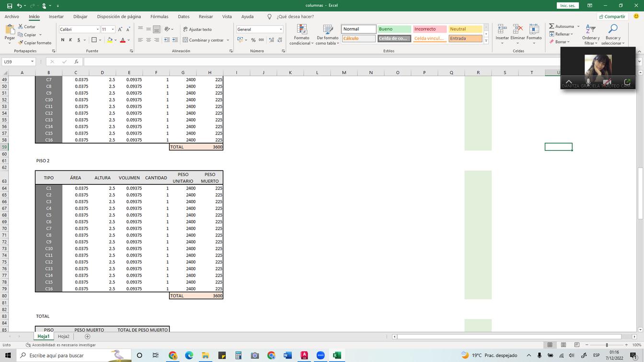Center text horizontally in cell
The height and width of the screenshot is (362, 644).
(x=149, y=40)
